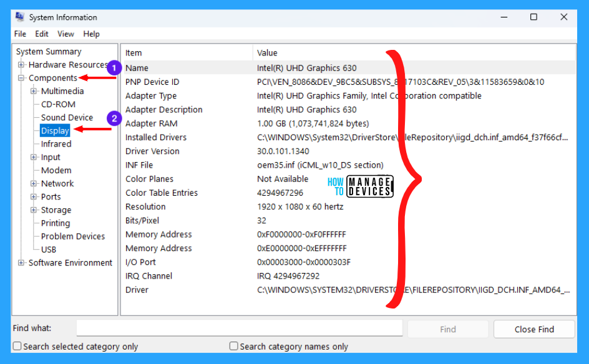Open the File menu
This screenshot has height=364, width=589.
[x=20, y=34]
